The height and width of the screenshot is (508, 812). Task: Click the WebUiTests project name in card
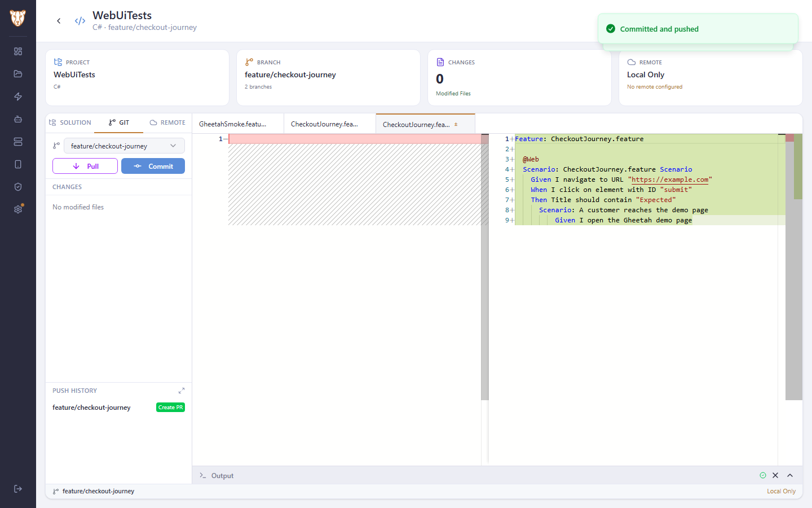point(74,75)
